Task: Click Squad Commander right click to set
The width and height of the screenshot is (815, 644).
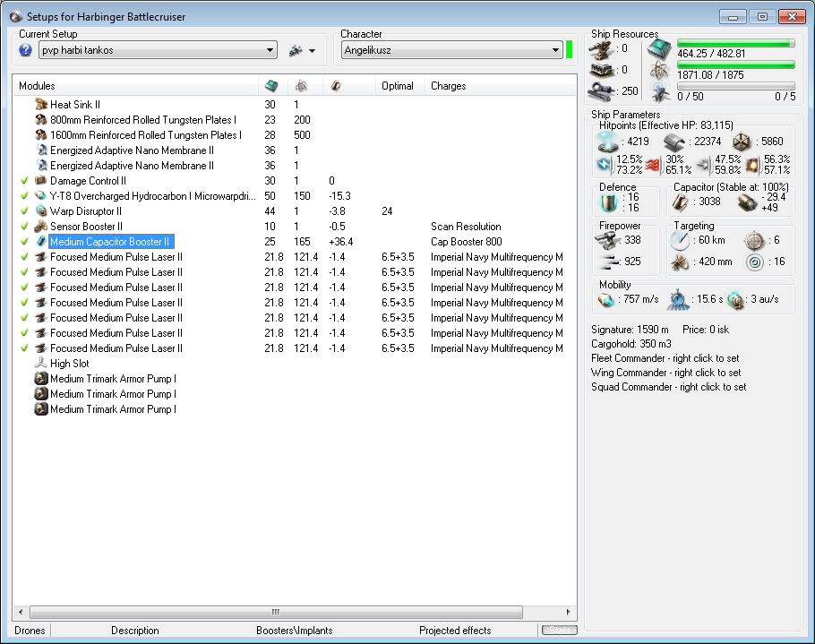Action: point(668,387)
